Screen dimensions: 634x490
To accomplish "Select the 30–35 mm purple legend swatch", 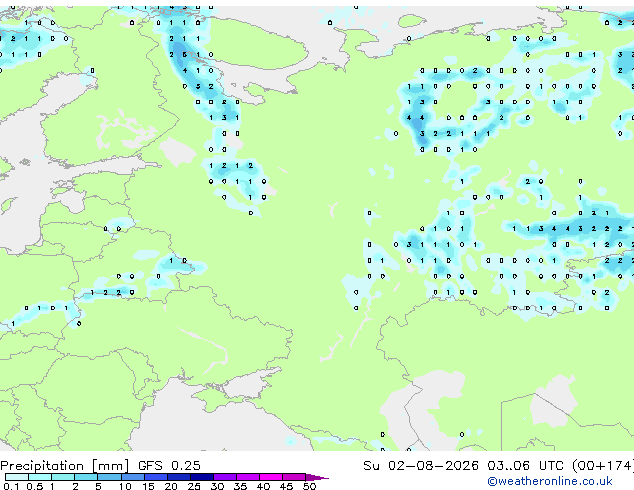I will 225,477.
